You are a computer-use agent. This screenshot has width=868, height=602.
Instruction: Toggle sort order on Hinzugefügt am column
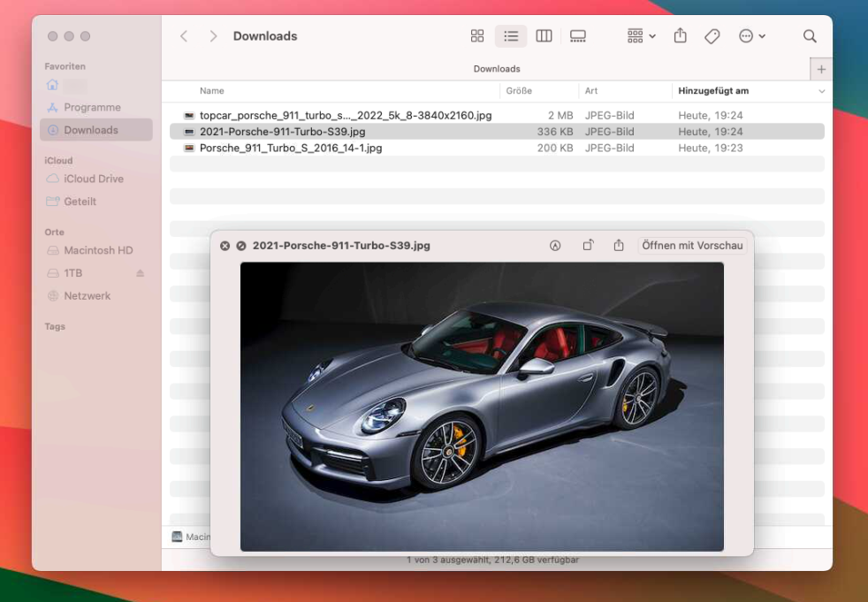click(821, 91)
